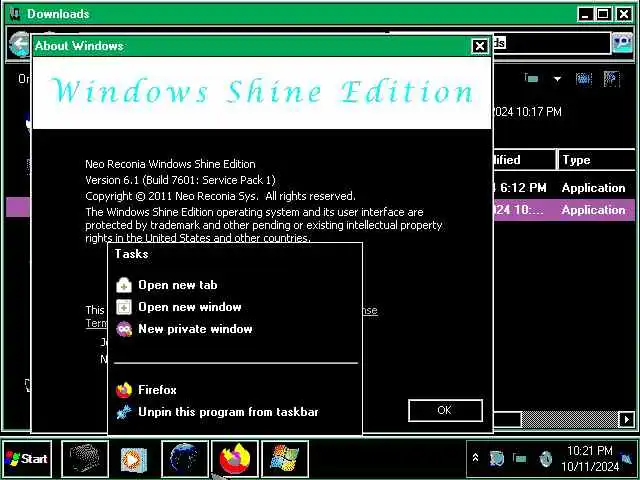Click the unpin pin icon
The width and height of the screenshot is (640, 480).
click(x=124, y=412)
